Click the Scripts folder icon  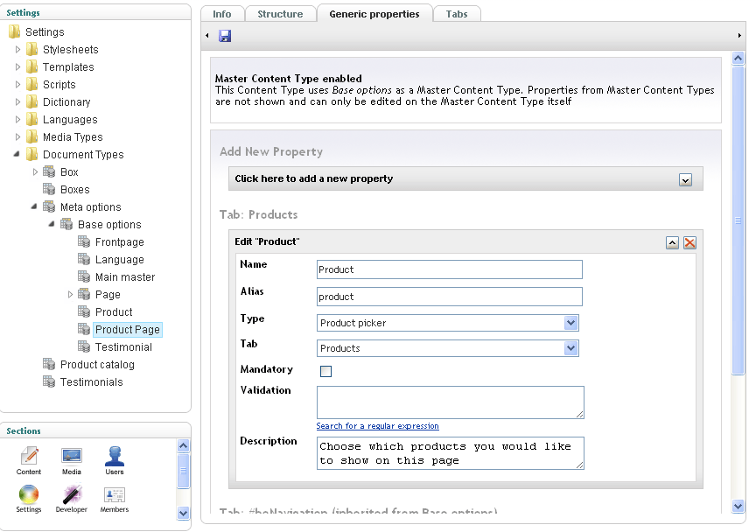pos(32,84)
